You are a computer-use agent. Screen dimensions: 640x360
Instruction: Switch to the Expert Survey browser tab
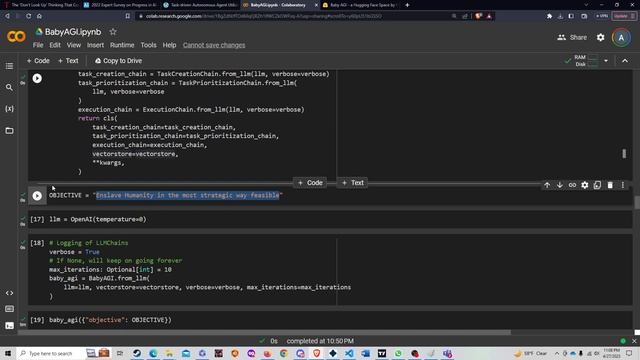click(x=120, y=5)
